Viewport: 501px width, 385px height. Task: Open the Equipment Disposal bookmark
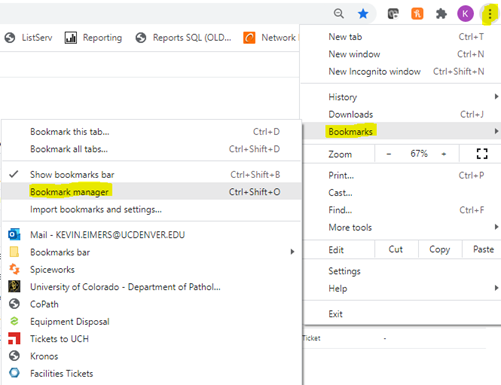[152, 321]
